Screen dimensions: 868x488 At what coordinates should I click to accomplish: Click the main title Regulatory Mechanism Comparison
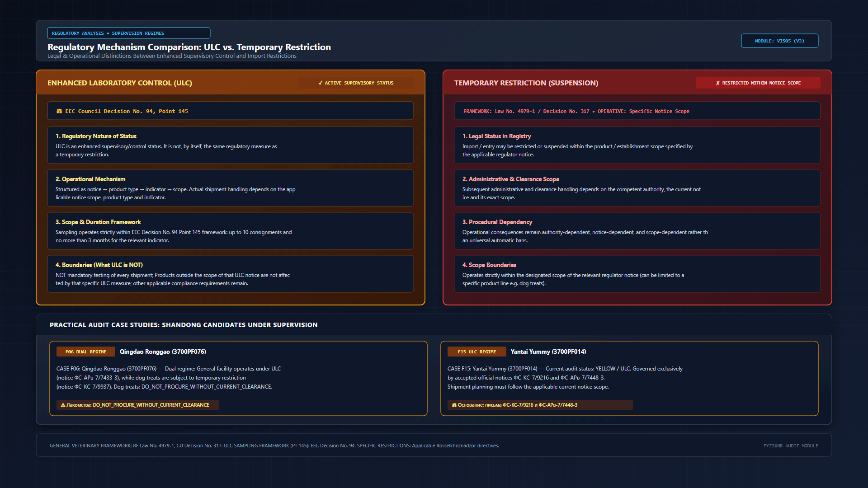pyautogui.click(x=189, y=47)
